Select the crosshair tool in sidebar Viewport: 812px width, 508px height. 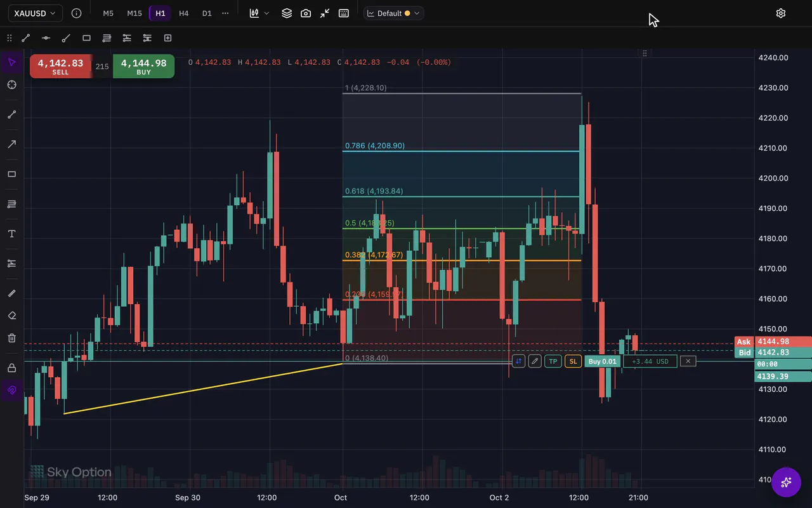click(x=11, y=85)
